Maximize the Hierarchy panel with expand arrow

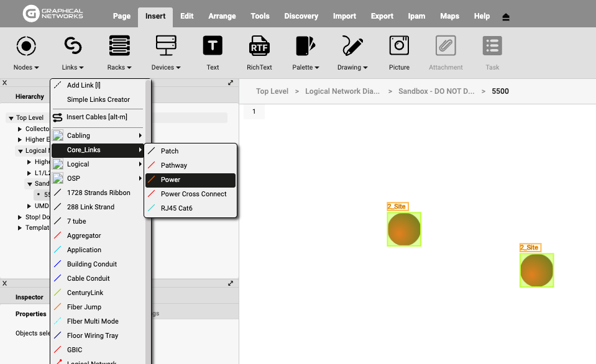coord(231,83)
